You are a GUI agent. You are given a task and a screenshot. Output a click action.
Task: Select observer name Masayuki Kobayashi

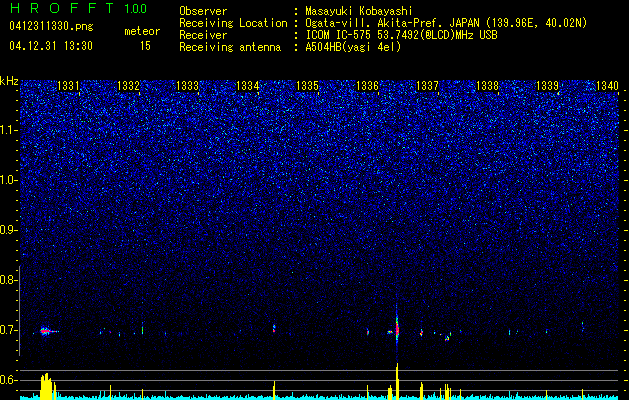pyautogui.click(x=359, y=11)
